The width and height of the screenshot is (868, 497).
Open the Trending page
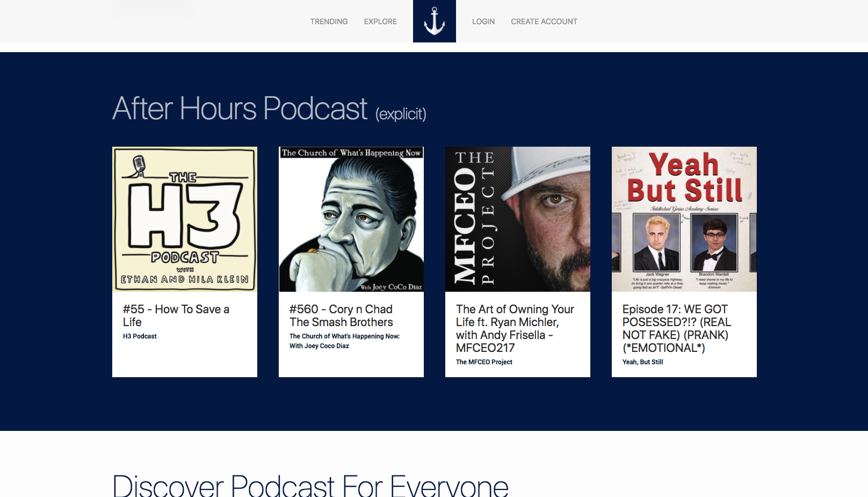[x=329, y=21]
